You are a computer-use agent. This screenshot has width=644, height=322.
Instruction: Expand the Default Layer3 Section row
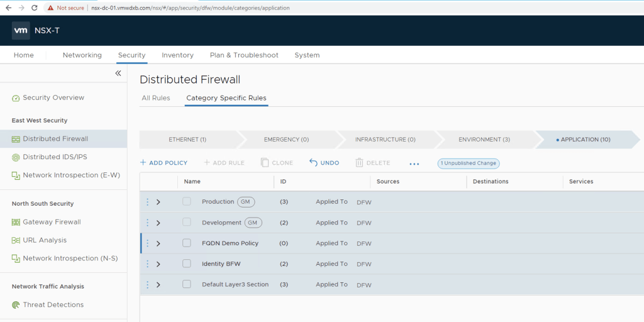pyautogui.click(x=158, y=285)
